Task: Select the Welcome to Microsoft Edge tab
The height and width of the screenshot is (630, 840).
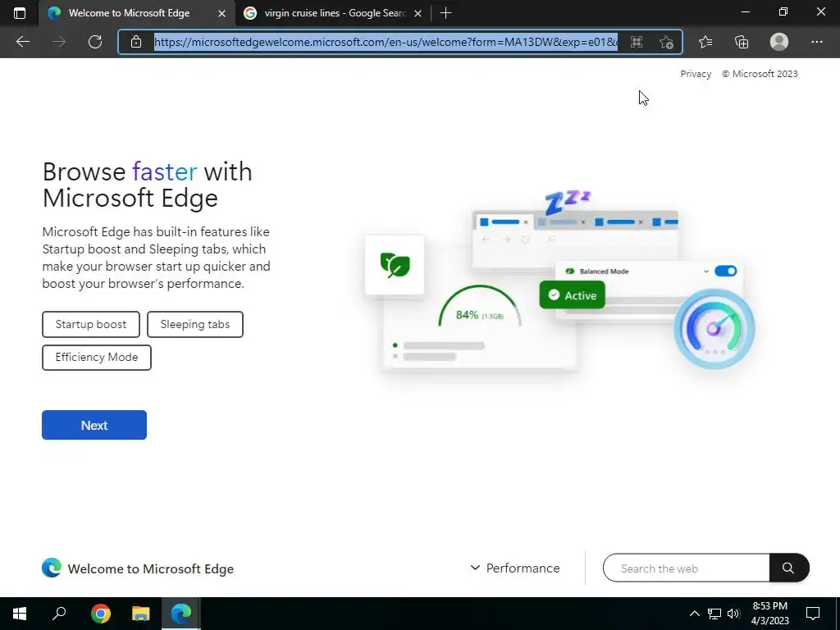Action: [x=137, y=13]
